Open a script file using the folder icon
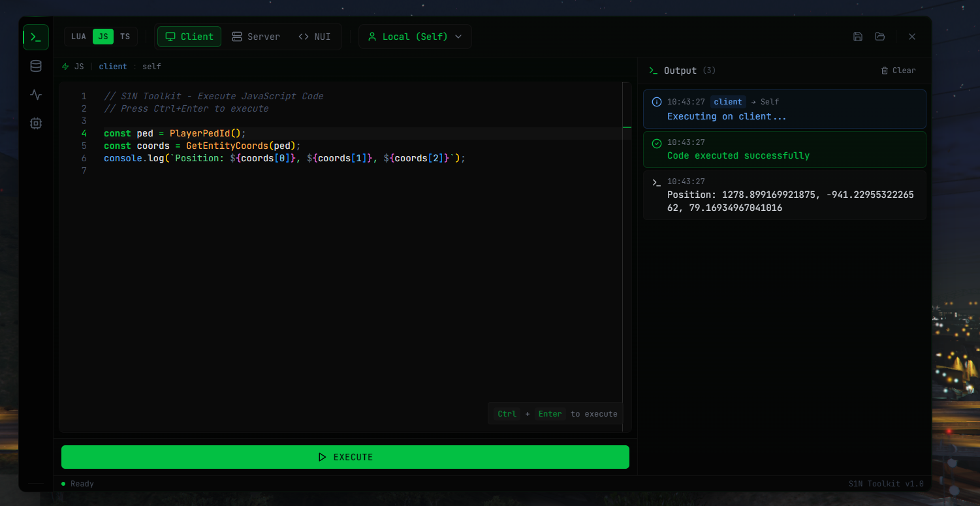Viewport: 980px width, 506px height. point(880,37)
